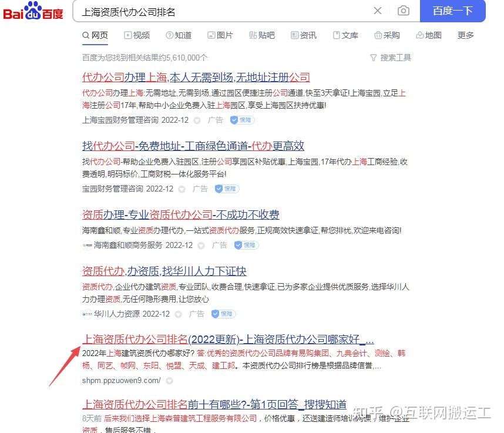Click 保障 badge on 上海宝园财务管理咨询 result
This screenshot has height=433, width=504.
click(x=243, y=120)
